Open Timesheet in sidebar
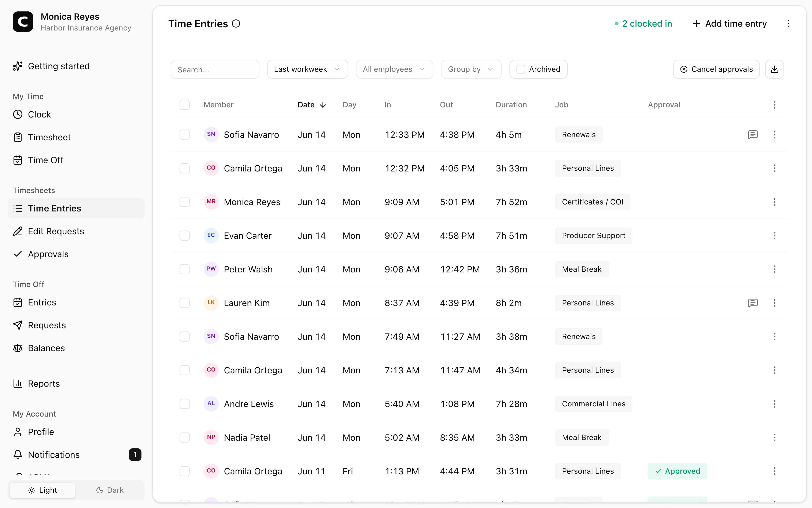This screenshot has width=812, height=508. (76, 137)
